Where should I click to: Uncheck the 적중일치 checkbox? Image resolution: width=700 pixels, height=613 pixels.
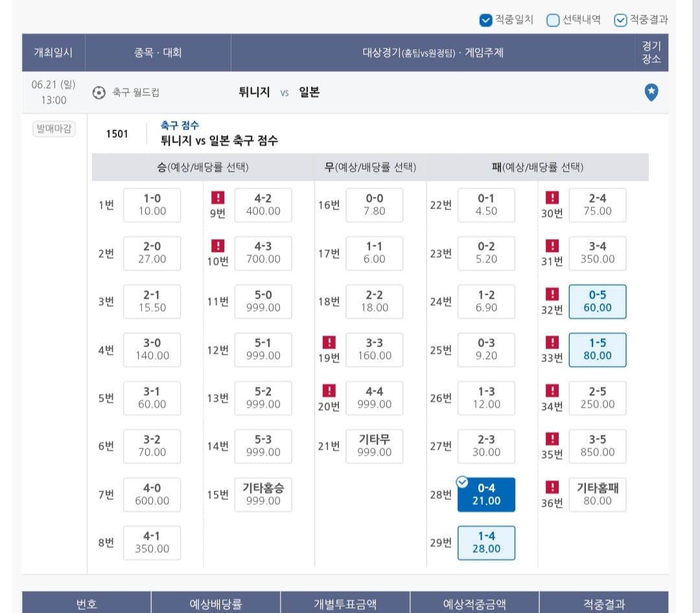[x=485, y=20]
